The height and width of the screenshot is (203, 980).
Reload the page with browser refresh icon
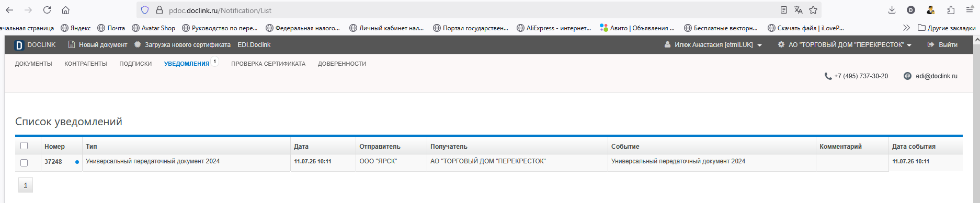[x=47, y=10]
